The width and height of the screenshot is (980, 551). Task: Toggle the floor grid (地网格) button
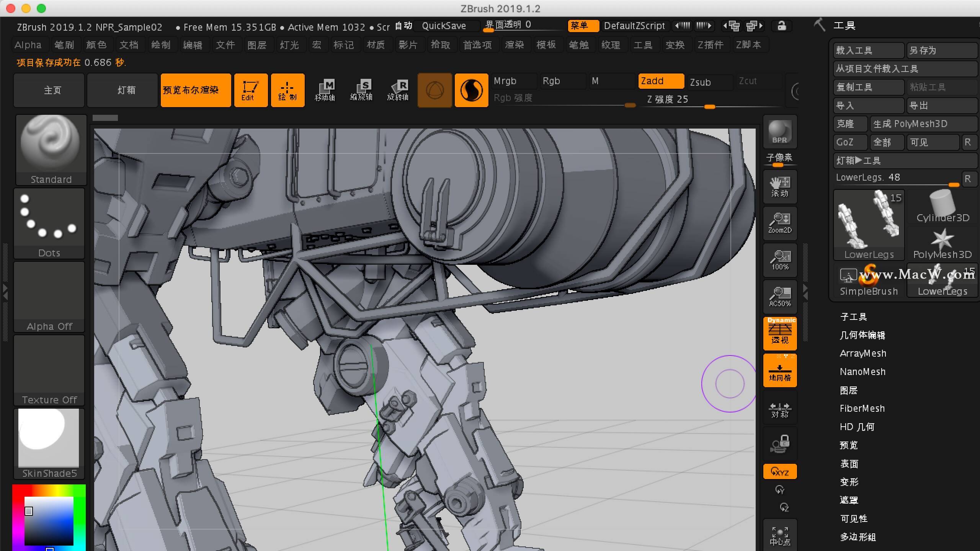click(x=780, y=370)
